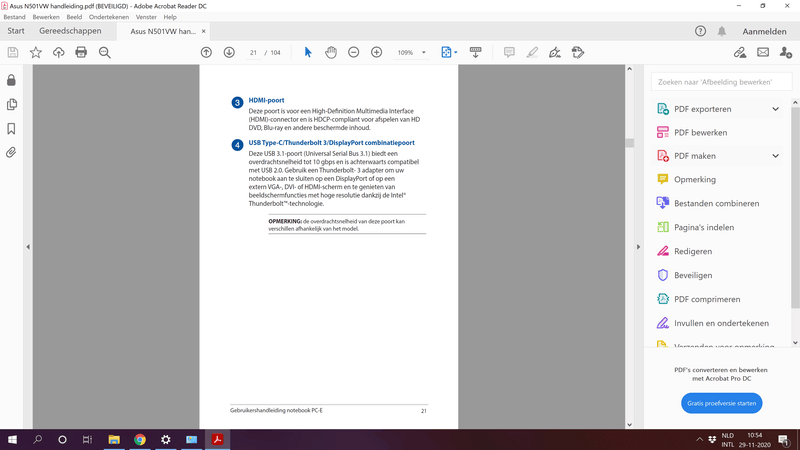Click the Save file icon
800x450 pixels.
[x=13, y=53]
